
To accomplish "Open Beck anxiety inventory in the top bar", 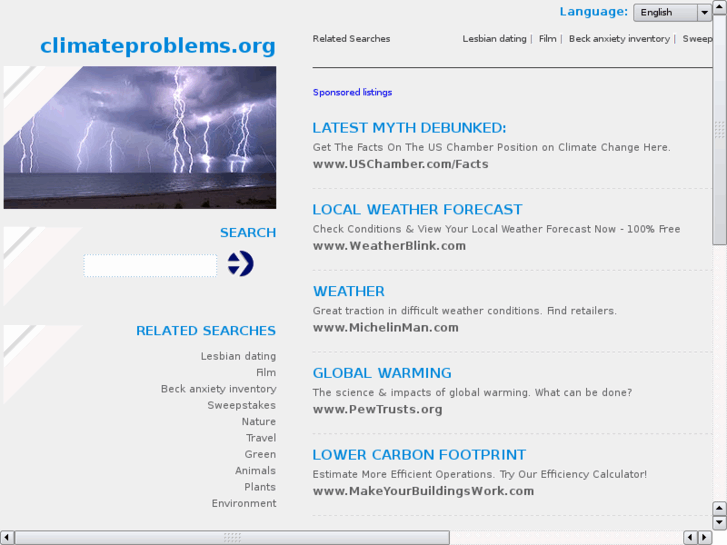I will (619, 39).
